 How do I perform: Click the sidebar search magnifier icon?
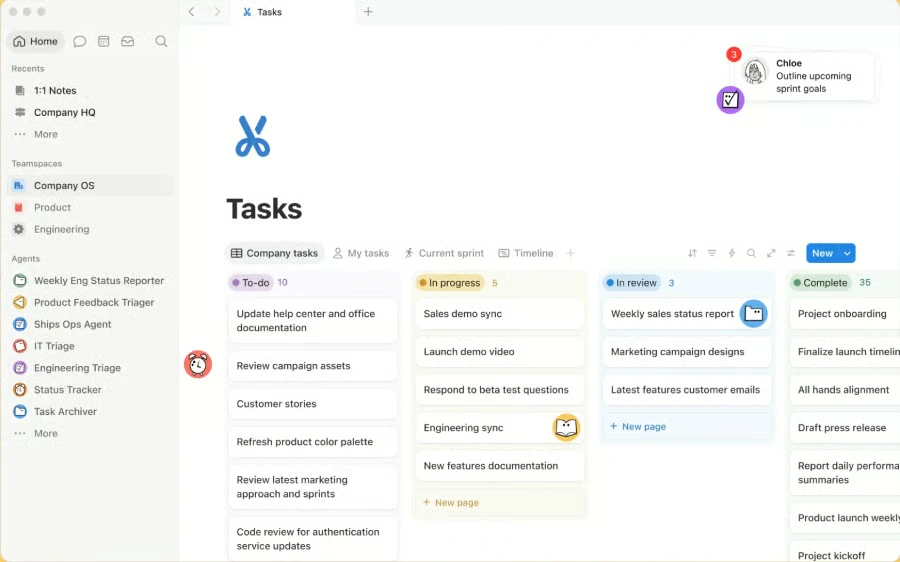point(161,41)
